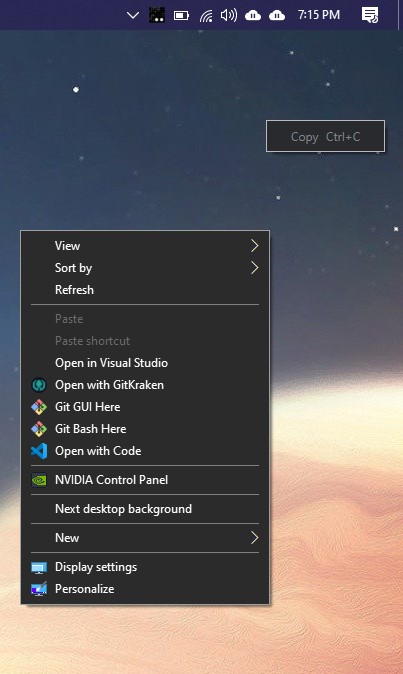Click the Personalize icon
This screenshot has width=403, height=674.
(39, 589)
